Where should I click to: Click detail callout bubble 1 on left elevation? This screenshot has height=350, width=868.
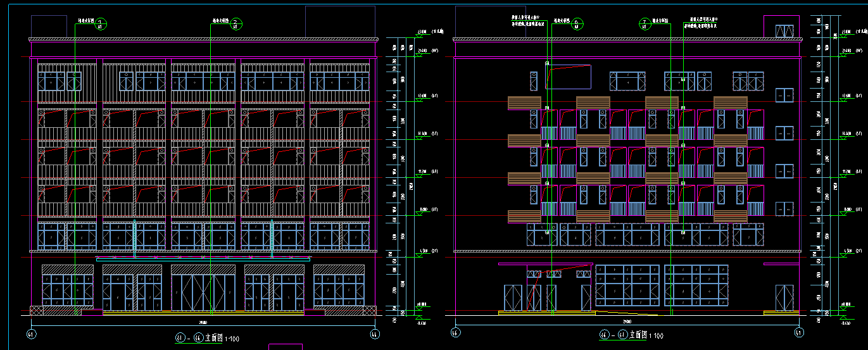click(x=102, y=24)
